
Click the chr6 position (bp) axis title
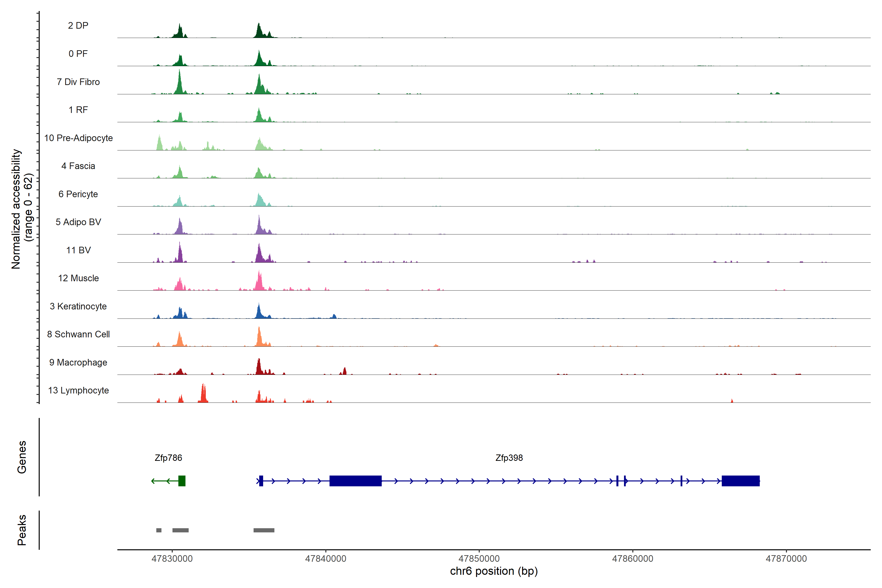point(493,571)
